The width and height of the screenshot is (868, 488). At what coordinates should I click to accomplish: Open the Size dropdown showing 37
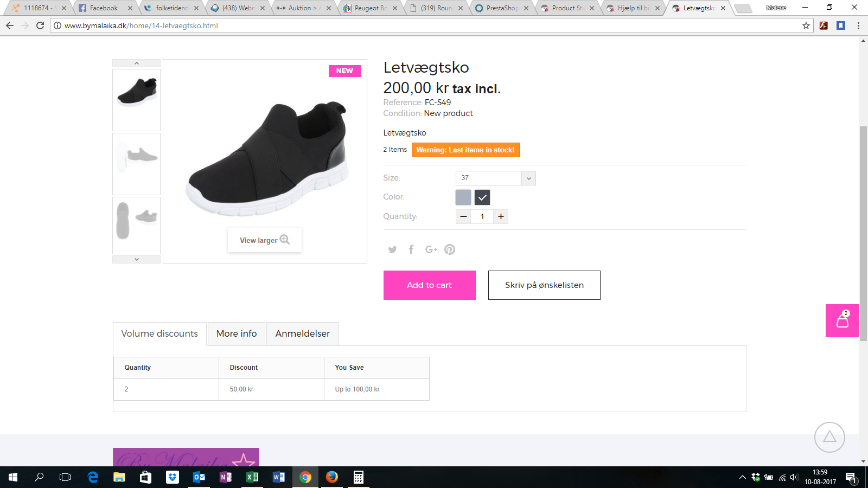coord(496,178)
